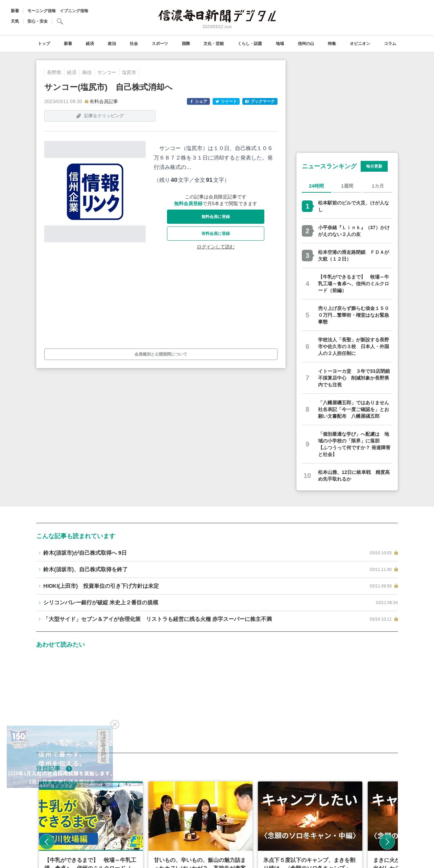Open くらし・話題 navigation menu item
This screenshot has width=434, height=868.
[x=250, y=44]
